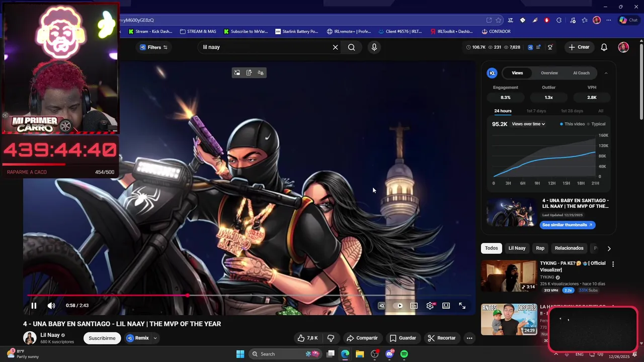Click the vidIQ icon in player controls
This screenshot has height=362, width=644.
click(x=381, y=306)
